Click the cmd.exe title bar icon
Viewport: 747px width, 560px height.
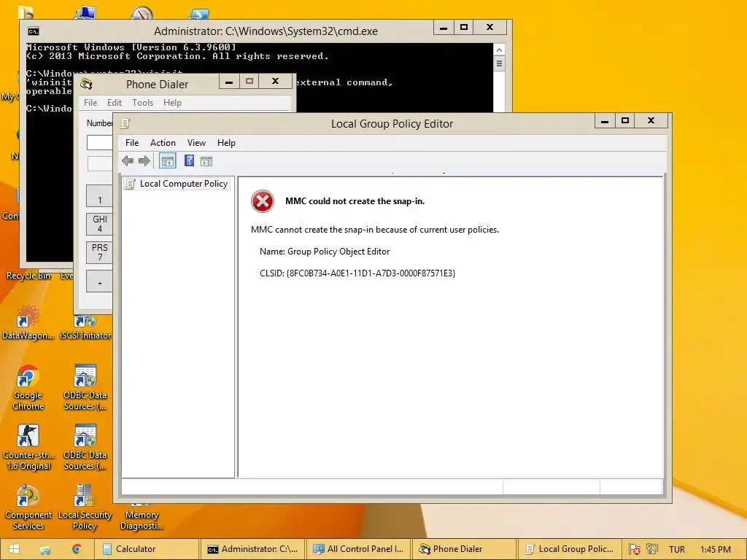[x=34, y=31]
